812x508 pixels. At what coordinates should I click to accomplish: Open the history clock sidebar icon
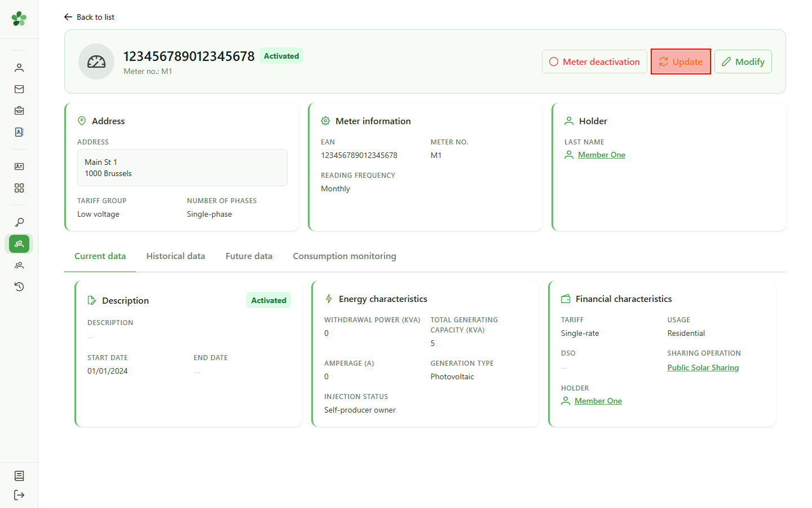(x=19, y=287)
